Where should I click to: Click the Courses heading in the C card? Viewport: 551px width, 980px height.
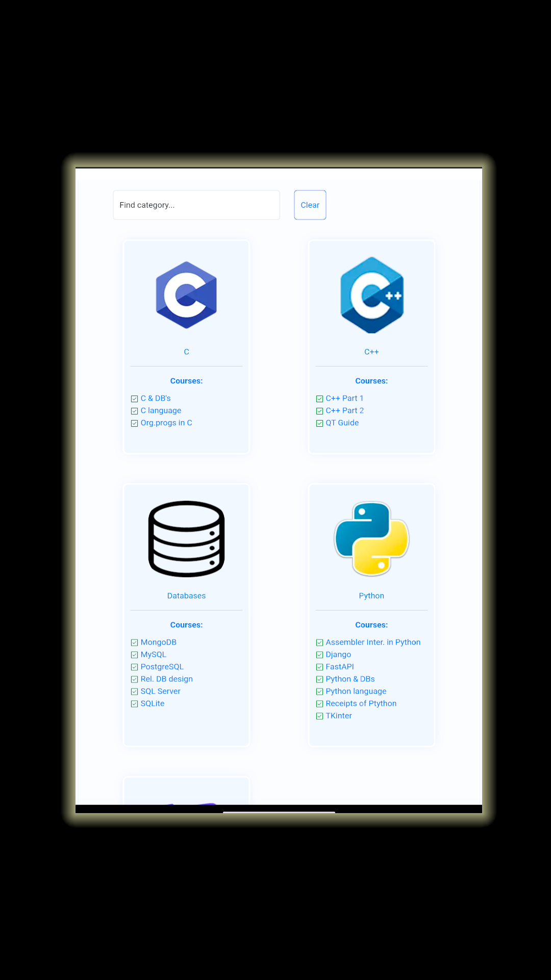tap(186, 381)
